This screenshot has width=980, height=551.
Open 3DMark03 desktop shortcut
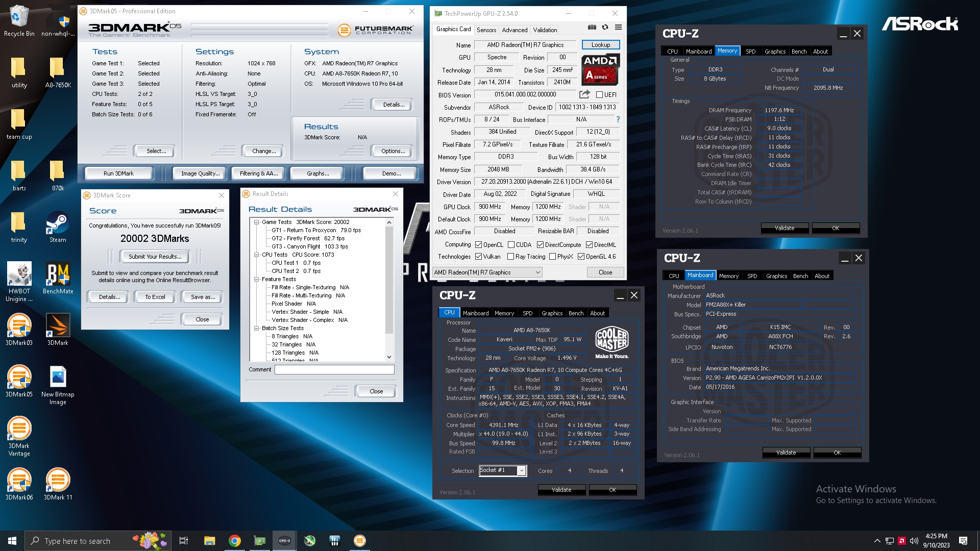19,330
